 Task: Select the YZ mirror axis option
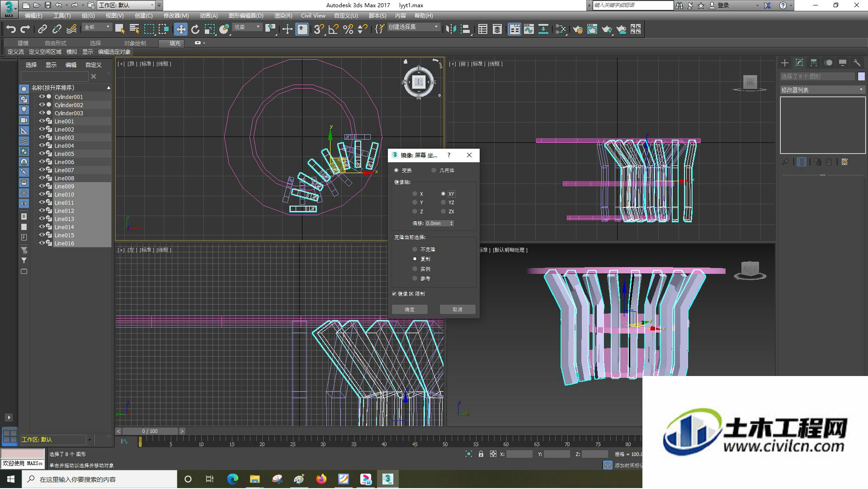click(443, 202)
